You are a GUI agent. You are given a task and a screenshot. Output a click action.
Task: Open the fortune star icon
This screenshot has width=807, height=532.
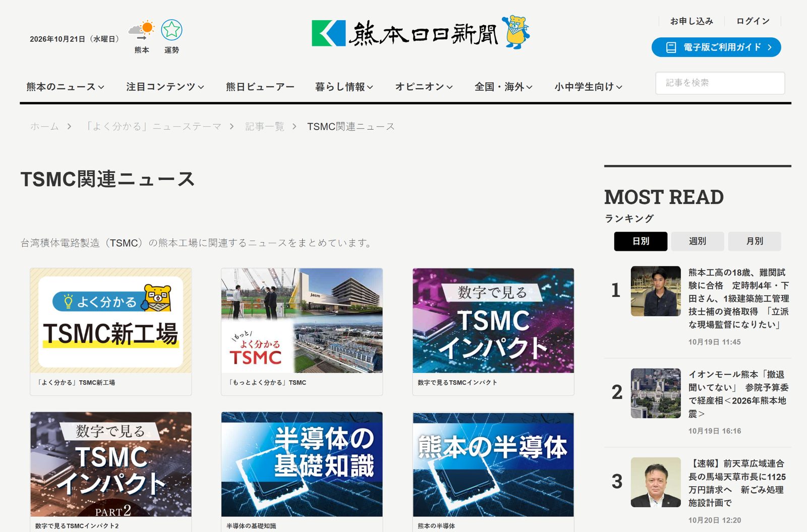point(171,30)
